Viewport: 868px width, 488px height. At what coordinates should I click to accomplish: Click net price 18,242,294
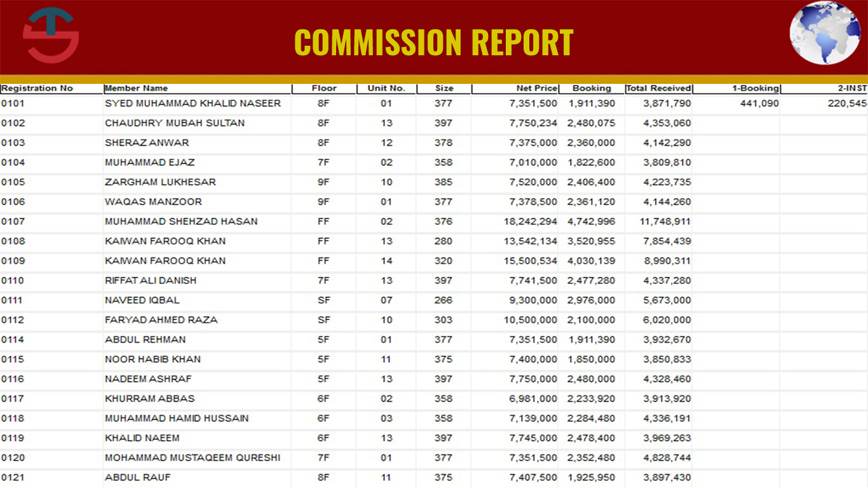pyautogui.click(x=531, y=221)
